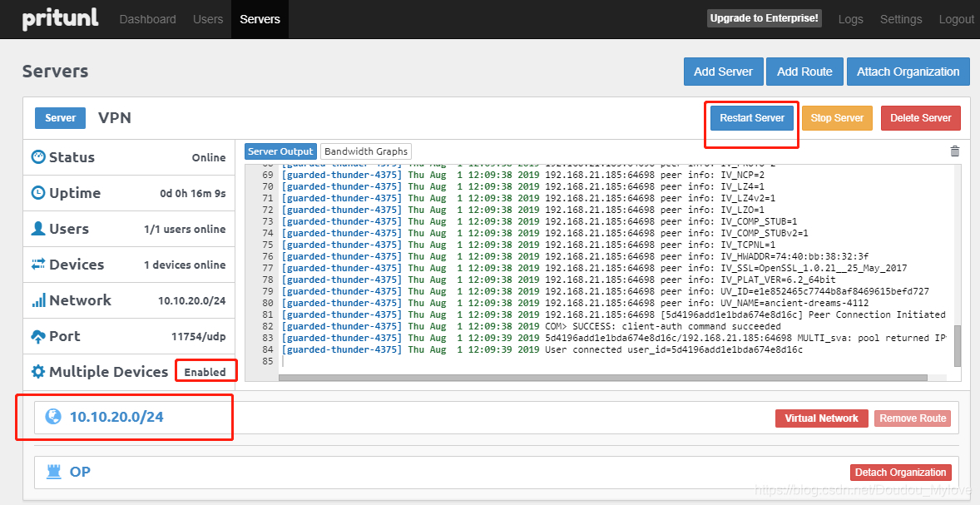Click the Network value 10.10.20.0/24
Image resolution: width=980 pixels, height=505 pixels.
coord(192,300)
